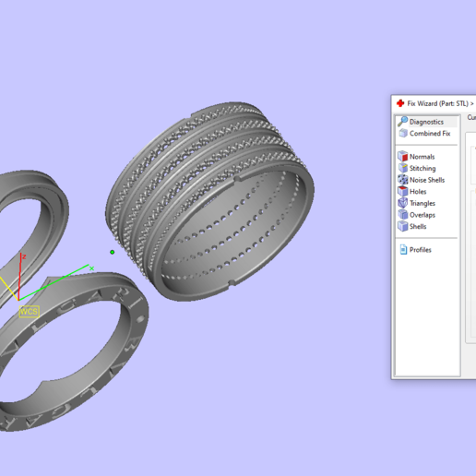This screenshot has height=476, width=476.
Task: Click the green X axis of the WCS
Action: [54, 282]
